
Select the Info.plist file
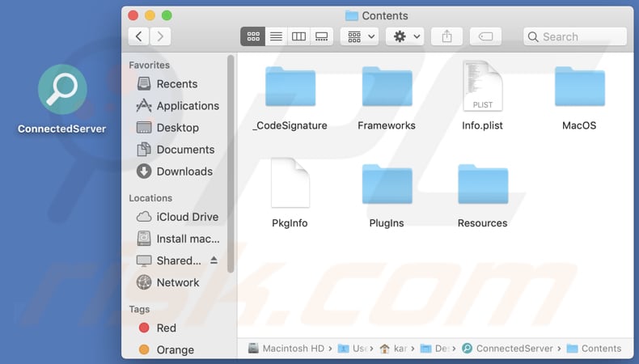click(483, 86)
